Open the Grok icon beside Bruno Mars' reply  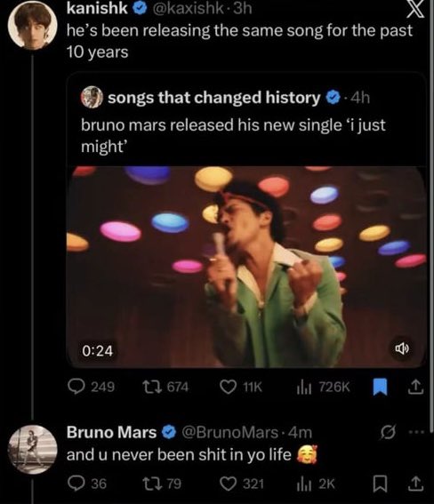388,433
